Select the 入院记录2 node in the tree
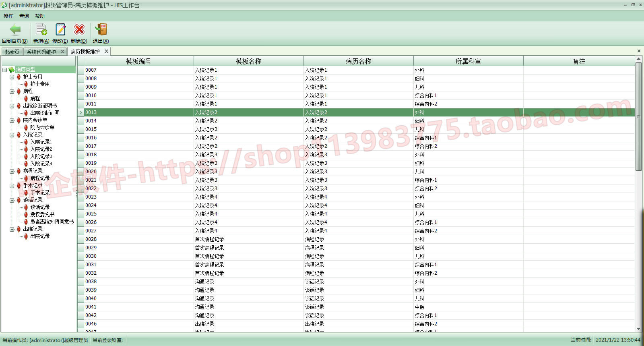The image size is (644, 346). click(x=41, y=149)
